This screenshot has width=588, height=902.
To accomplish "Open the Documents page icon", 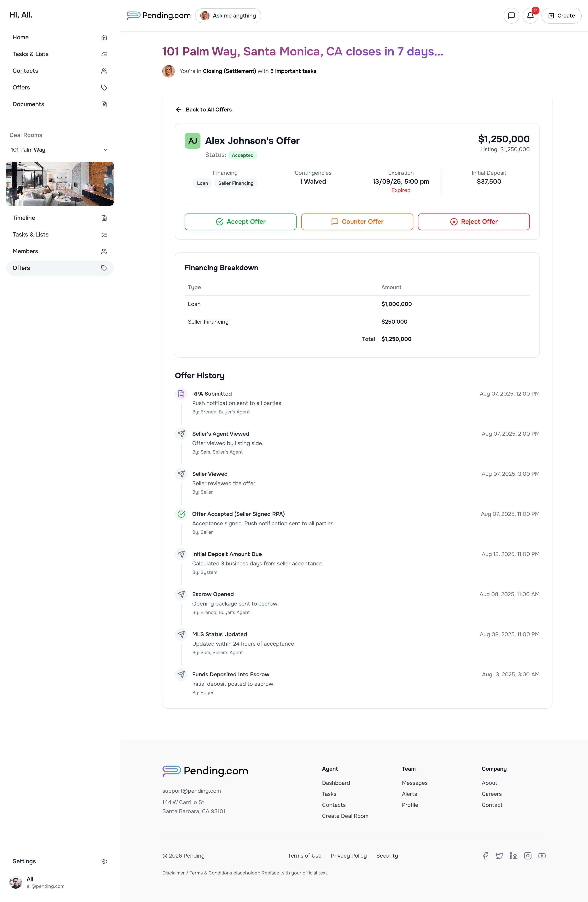I will pyautogui.click(x=104, y=104).
